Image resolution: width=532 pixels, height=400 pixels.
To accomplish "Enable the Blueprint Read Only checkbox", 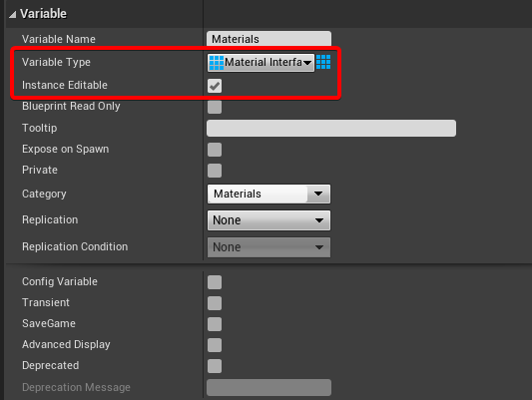I will pos(215,107).
